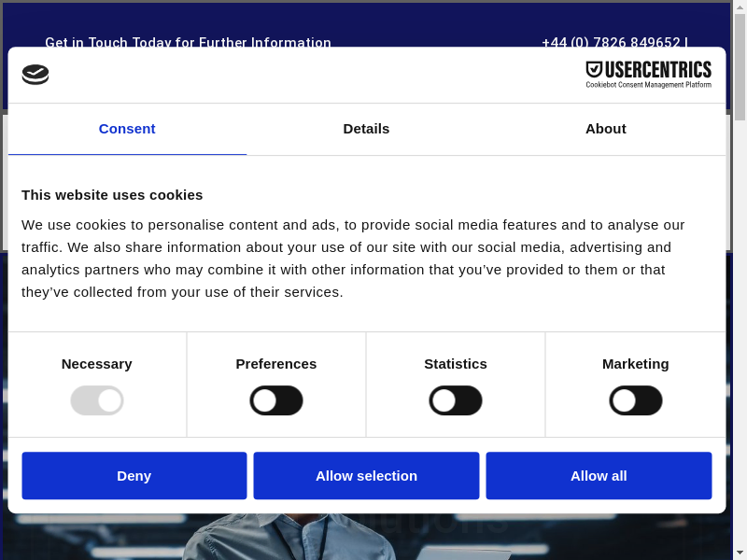This screenshot has height=560, width=747.
Task: Open the Details tab
Action: [366, 129]
